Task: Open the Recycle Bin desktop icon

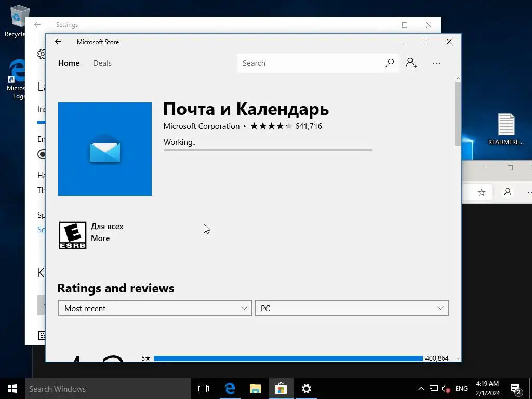Action: [x=16, y=21]
